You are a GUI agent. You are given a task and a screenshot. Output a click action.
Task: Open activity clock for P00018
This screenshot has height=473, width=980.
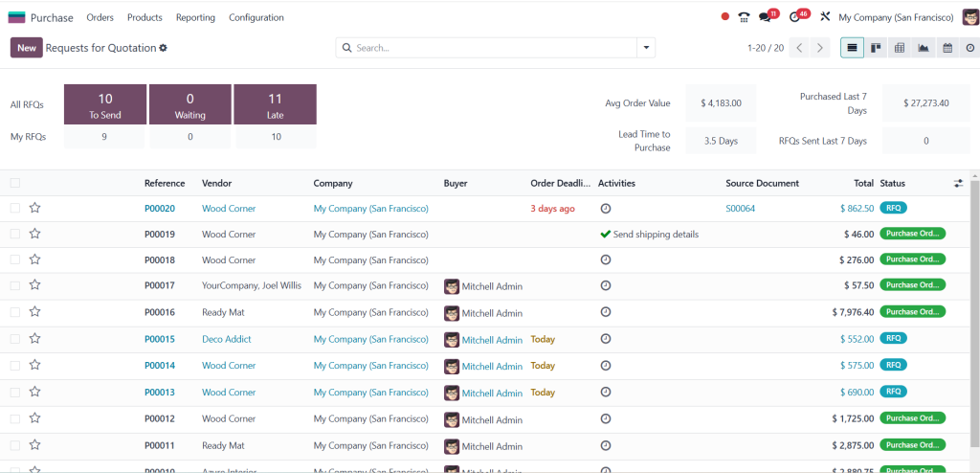pos(605,259)
